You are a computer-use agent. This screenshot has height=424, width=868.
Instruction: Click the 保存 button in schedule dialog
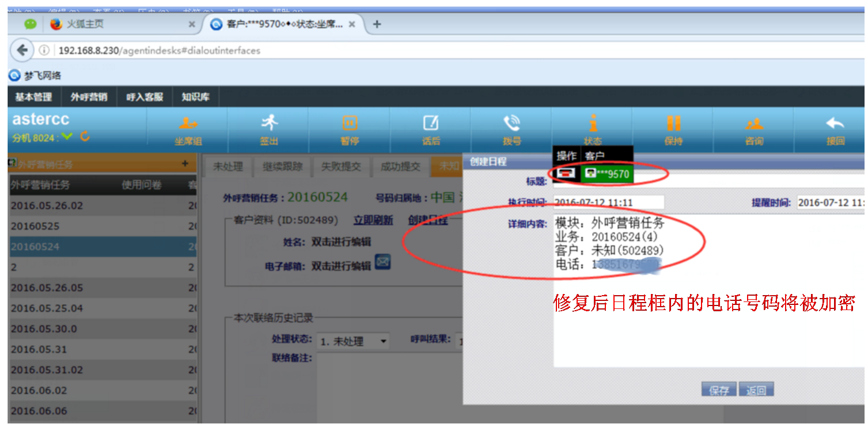[719, 391]
